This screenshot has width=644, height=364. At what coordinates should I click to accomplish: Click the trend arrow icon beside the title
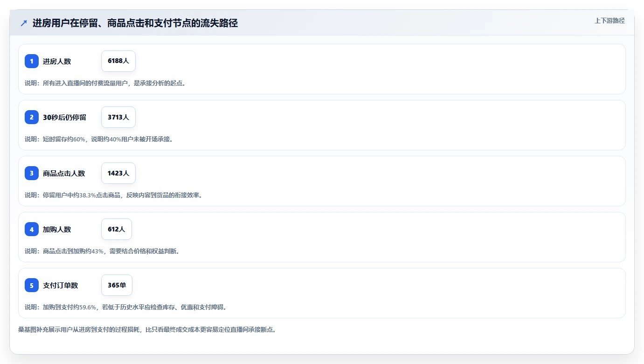pyautogui.click(x=24, y=23)
